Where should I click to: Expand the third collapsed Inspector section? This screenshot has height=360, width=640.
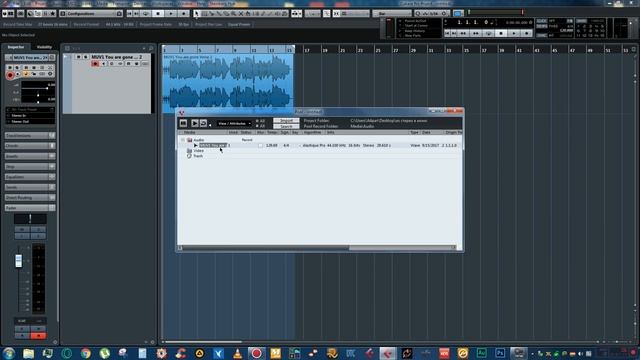[30, 156]
